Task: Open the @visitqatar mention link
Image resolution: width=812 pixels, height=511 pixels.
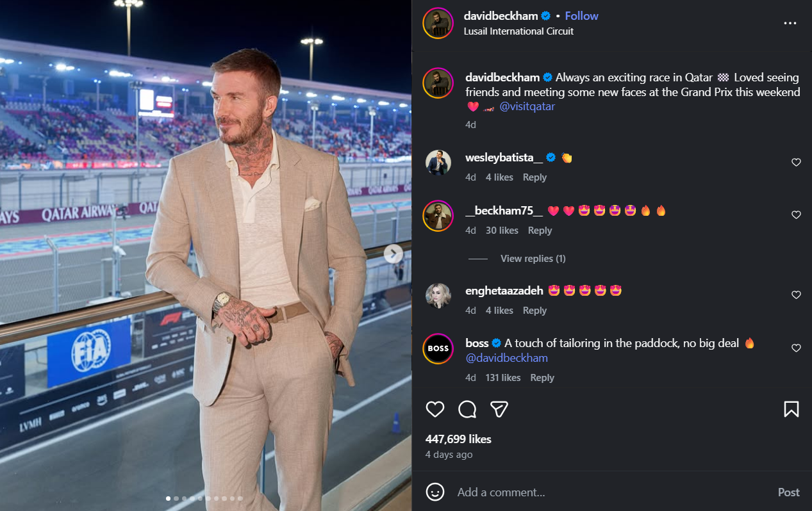Action: tap(527, 106)
